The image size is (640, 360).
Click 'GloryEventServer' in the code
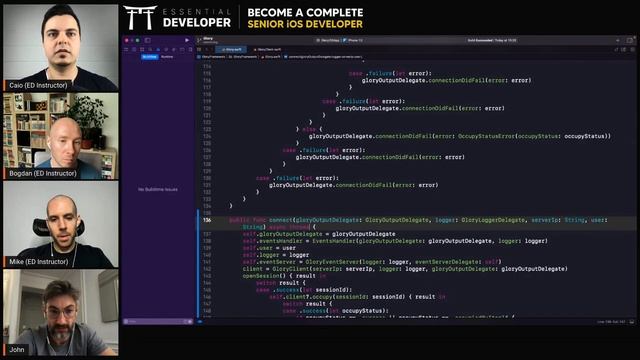332,262
